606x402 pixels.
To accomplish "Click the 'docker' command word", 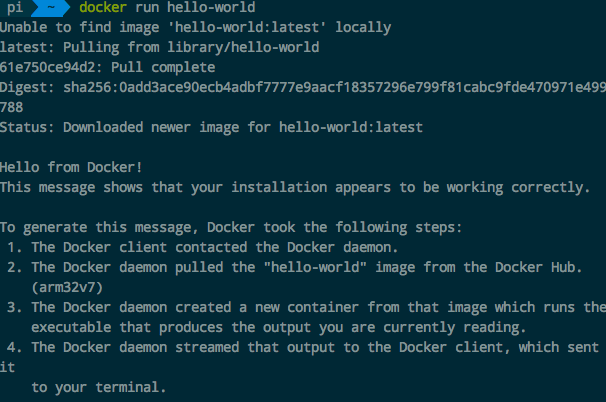I will pos(101,8).
